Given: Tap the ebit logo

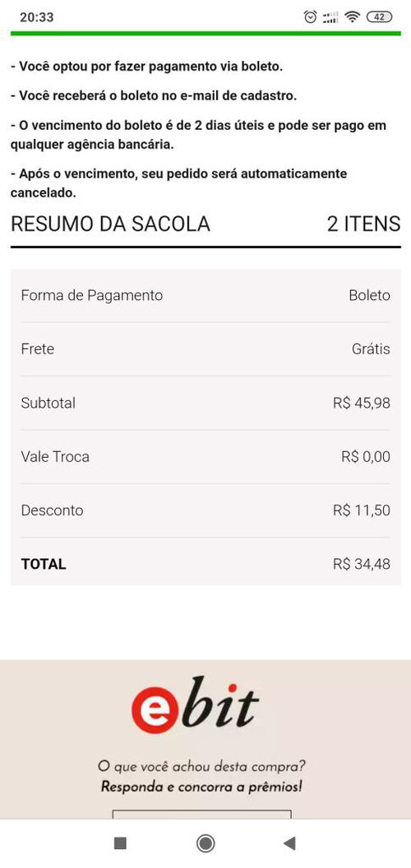Looking at the screenshot, I should coord(195,704).
